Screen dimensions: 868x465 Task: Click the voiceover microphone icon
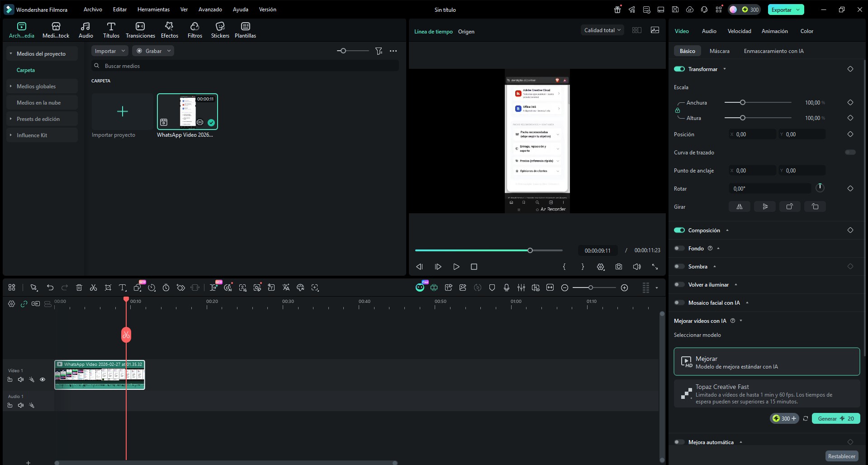pyautogui.click(x=507, y=288)
